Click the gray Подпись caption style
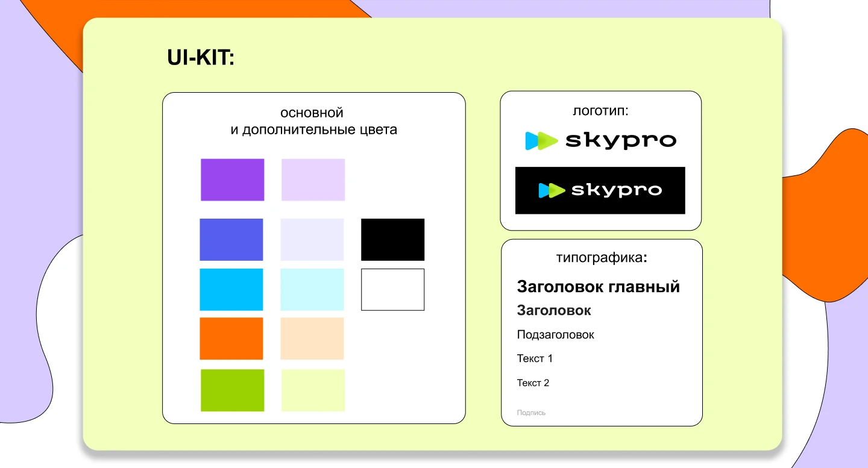 (x=530, y=413)
